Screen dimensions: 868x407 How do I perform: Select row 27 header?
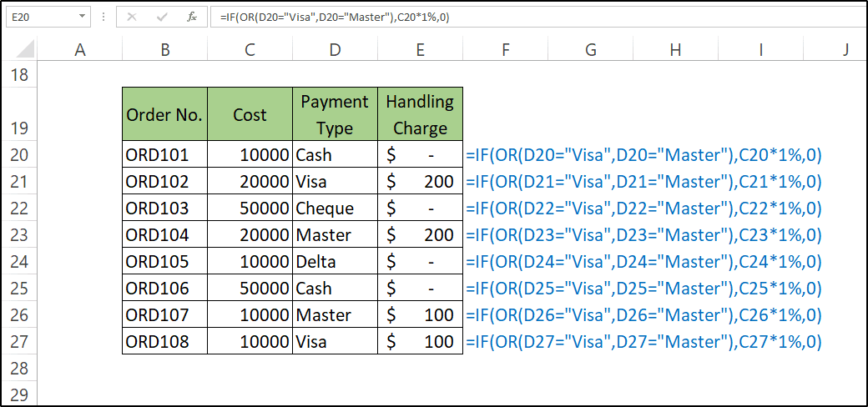pos(19,340)
